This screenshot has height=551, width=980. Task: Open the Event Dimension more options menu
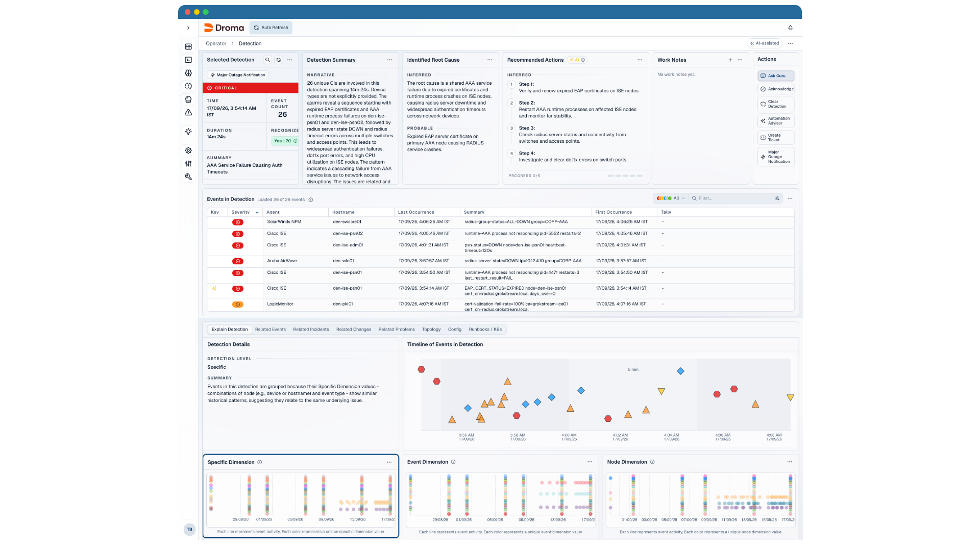(590, 462)
